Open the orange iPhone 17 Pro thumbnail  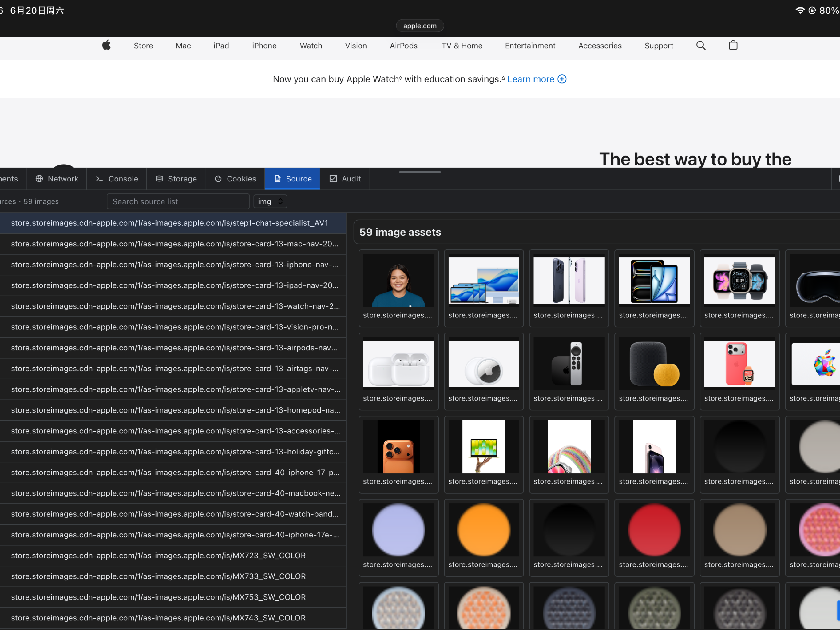tap(398, 454)
